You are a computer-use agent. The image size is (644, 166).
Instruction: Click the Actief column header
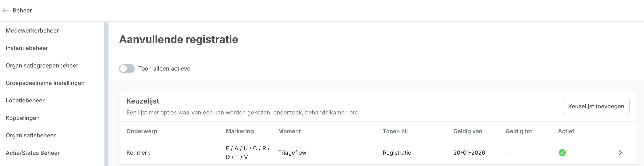[566, 131]
